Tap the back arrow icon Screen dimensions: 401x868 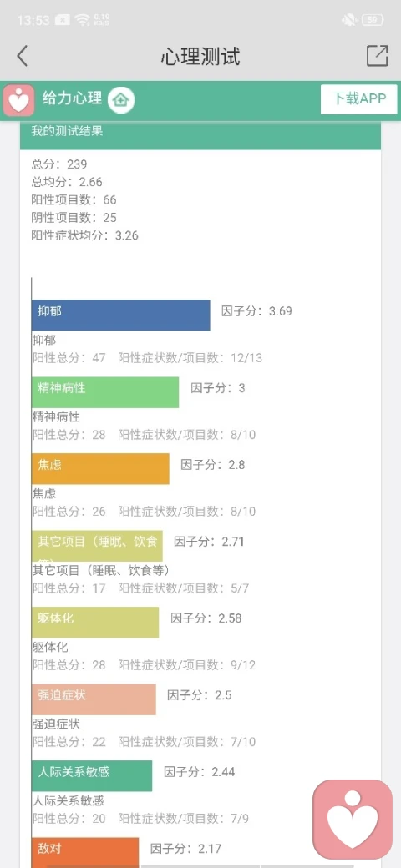coord(23,56)
